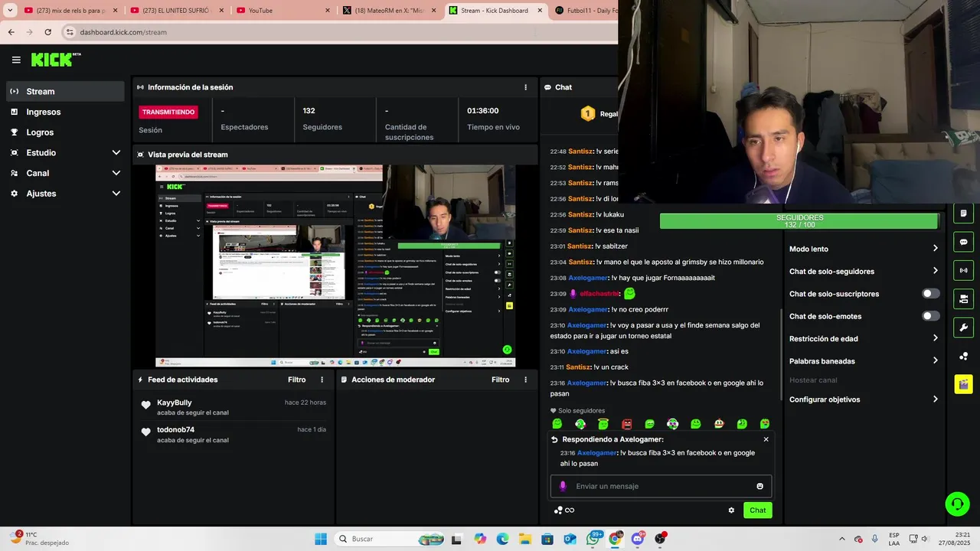Click the Kick logo
Screen dimensions: 980x551
click(56, 60)
